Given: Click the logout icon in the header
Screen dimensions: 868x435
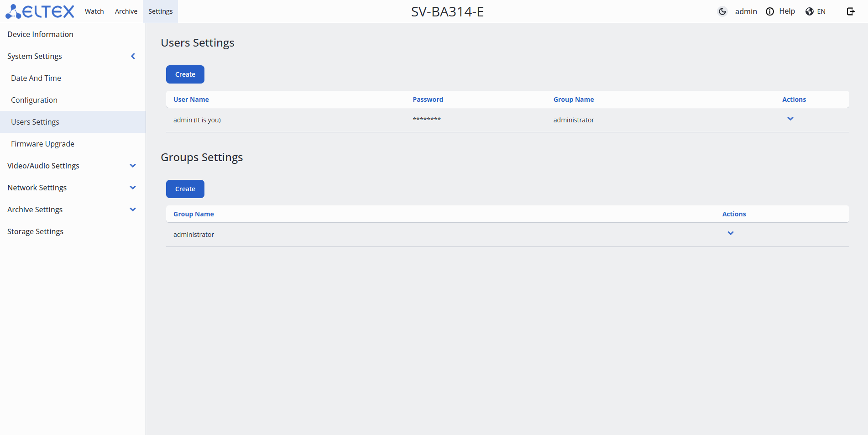Looking at the screenshot, I should (851, 11).
